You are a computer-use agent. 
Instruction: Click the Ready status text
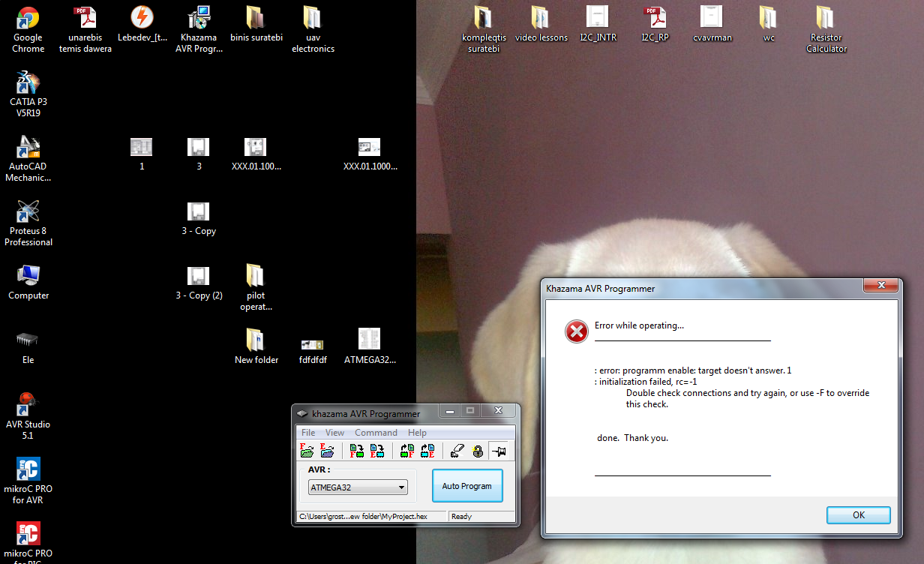[461, 516]
